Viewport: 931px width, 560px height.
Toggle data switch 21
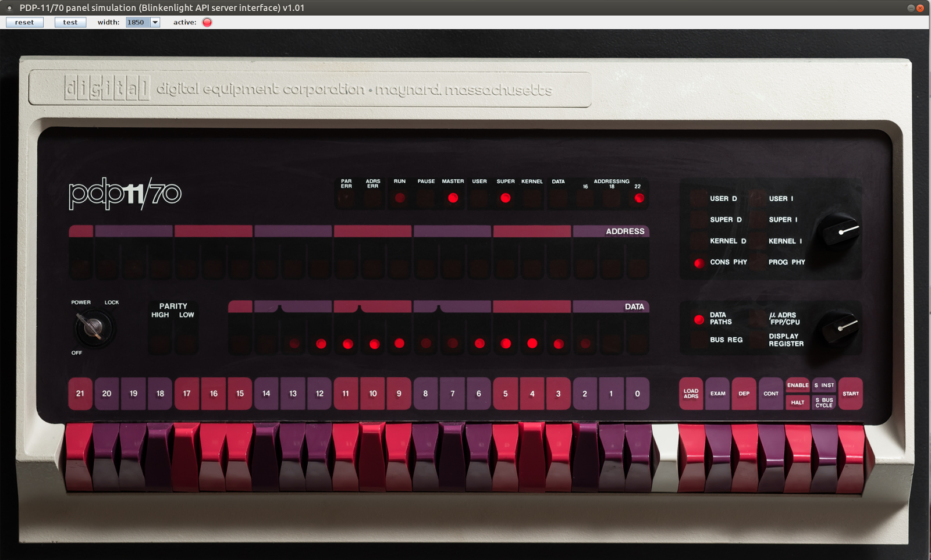pos(80,394)
